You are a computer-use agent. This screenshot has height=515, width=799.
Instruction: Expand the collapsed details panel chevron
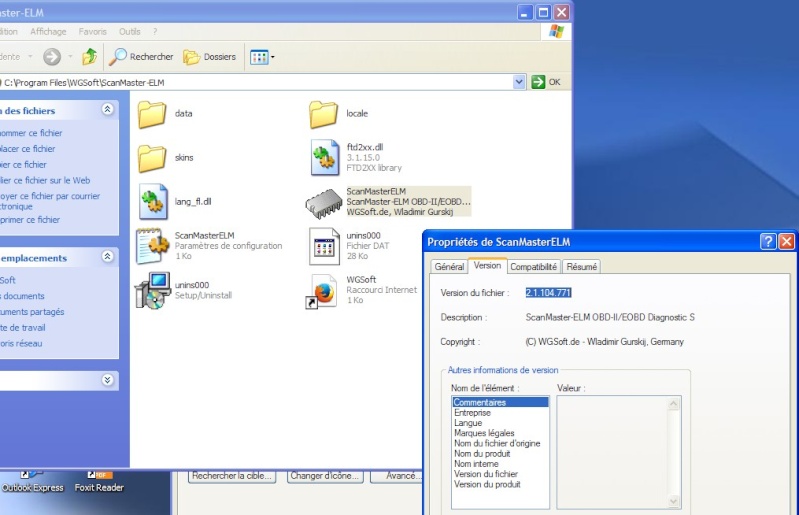coord(108,380)
